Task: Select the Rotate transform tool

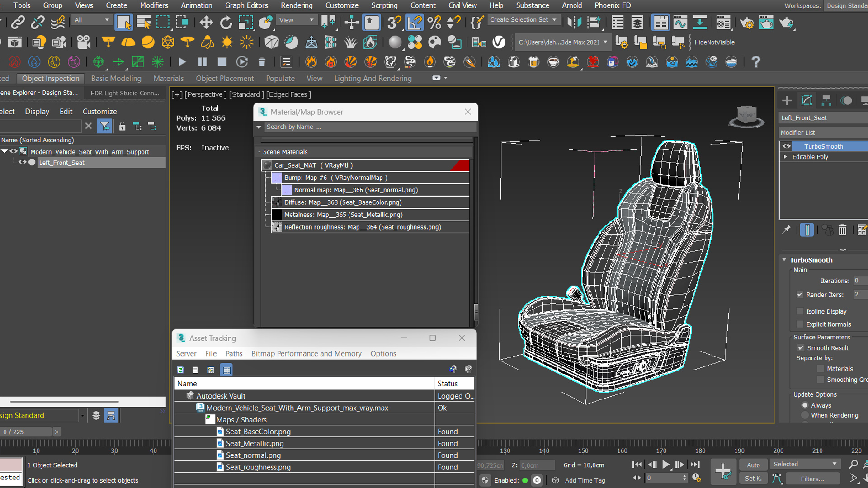Action: (x=226, y=22)
